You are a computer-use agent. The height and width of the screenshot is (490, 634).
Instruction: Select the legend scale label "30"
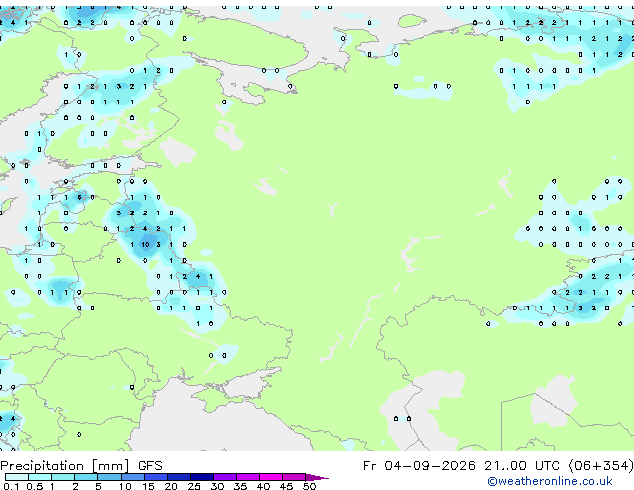click(217, 486)
